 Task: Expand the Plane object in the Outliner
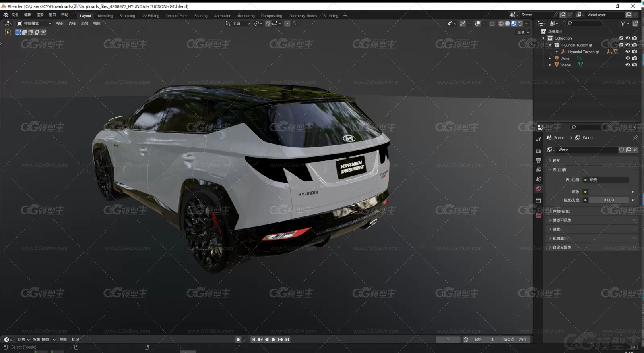(550, 65)
